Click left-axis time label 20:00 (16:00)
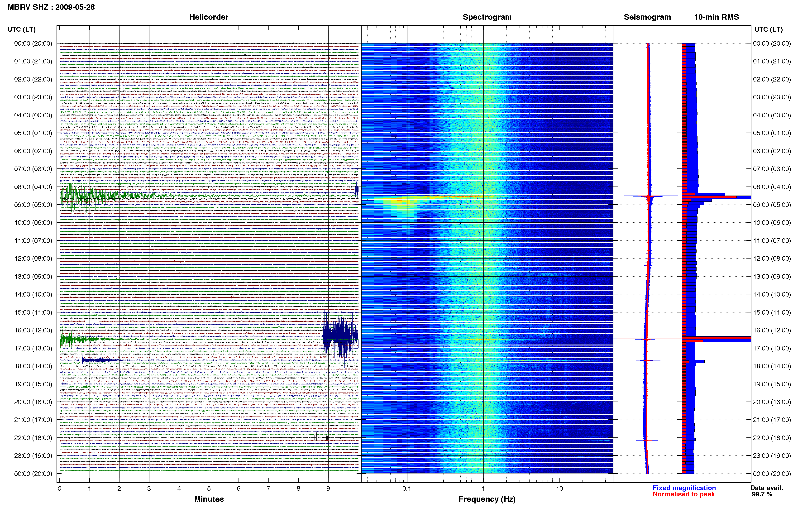The image size is (812, 508). click(33, 402)
